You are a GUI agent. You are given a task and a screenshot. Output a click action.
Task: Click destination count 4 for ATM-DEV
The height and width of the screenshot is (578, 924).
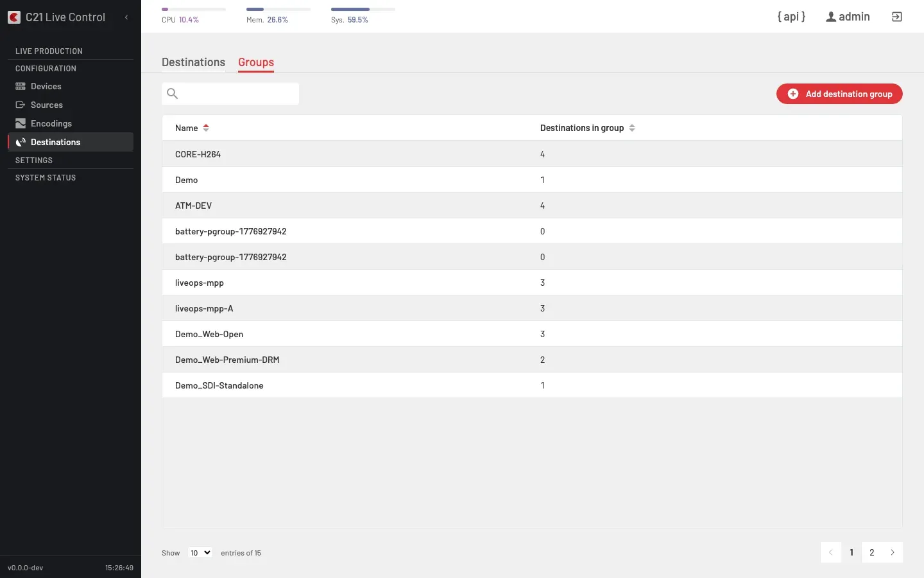542,206
